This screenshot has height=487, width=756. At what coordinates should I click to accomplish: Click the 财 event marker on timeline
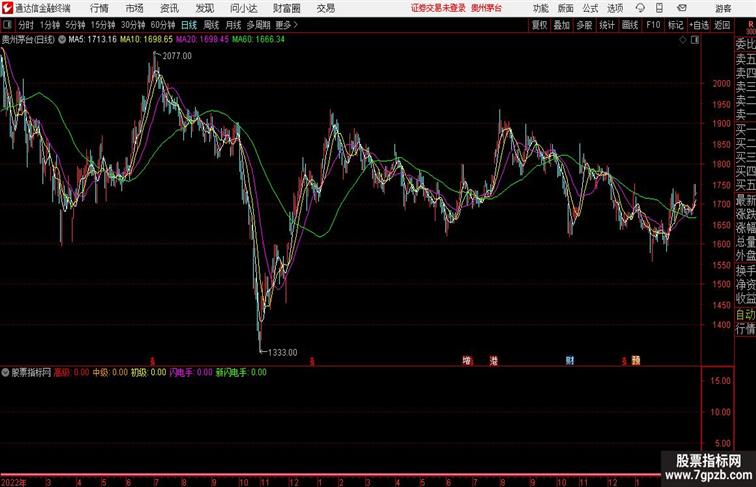click(x=570, y=360)
